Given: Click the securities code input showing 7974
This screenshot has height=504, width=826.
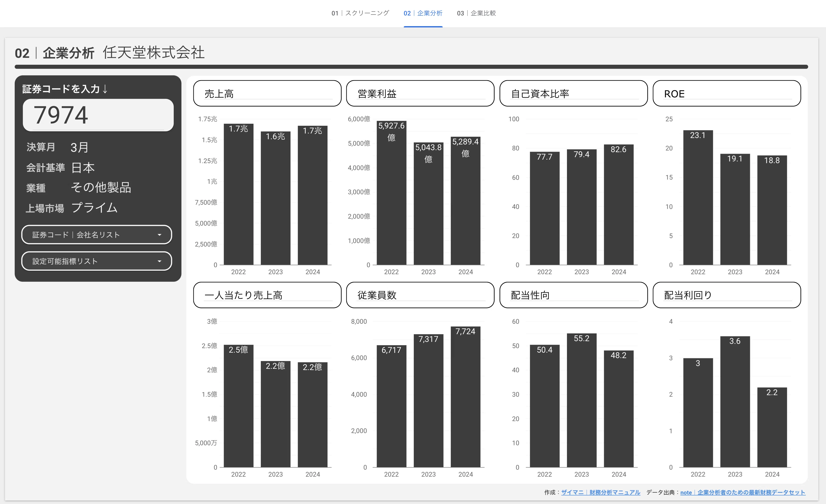Looking at the screenshot, I should (98, 115).
